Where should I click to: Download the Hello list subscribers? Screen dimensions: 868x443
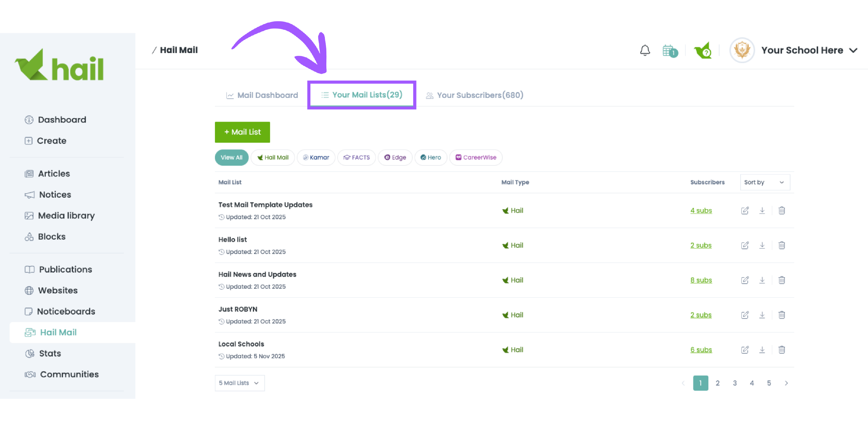click(x=762, y=245)
